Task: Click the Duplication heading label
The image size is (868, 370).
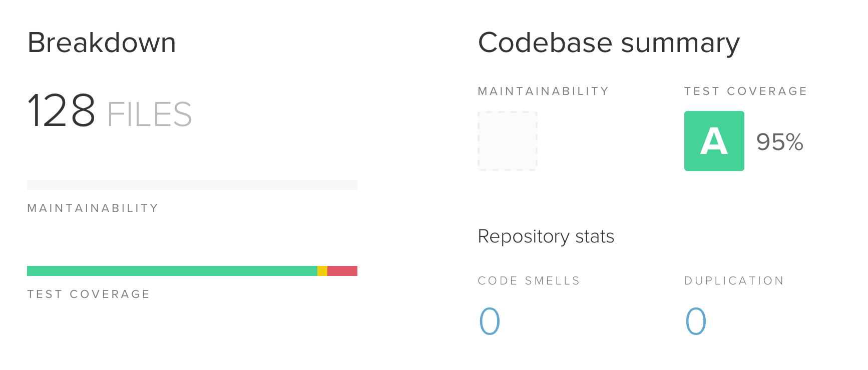Action: 734,280
